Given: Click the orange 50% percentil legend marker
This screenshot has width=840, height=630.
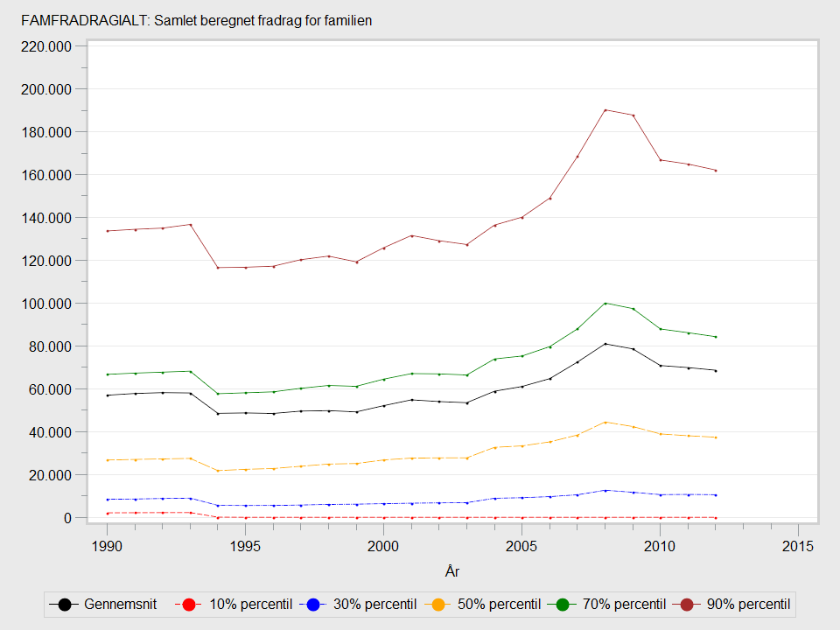Looking at the screenshot, I should [x=437, y=604].
